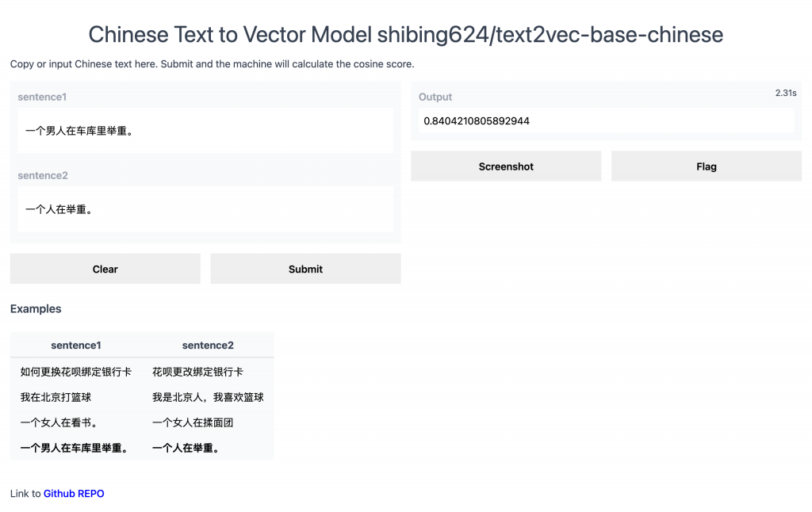Click the sentence1 text input box

(x=205, y=131)
